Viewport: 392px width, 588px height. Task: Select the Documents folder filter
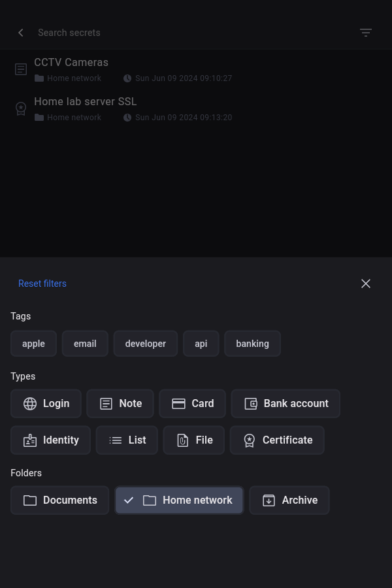tap(59, 500)
